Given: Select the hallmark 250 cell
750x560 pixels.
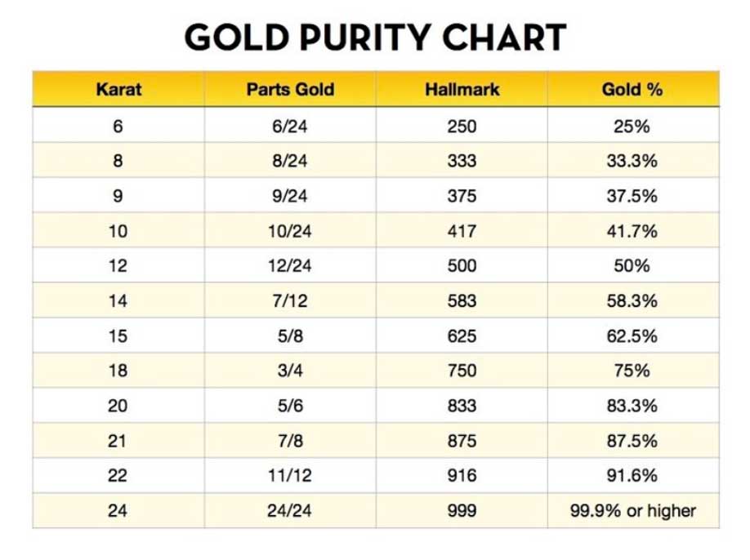Looking at the screenshot, I should pos(462,127).
